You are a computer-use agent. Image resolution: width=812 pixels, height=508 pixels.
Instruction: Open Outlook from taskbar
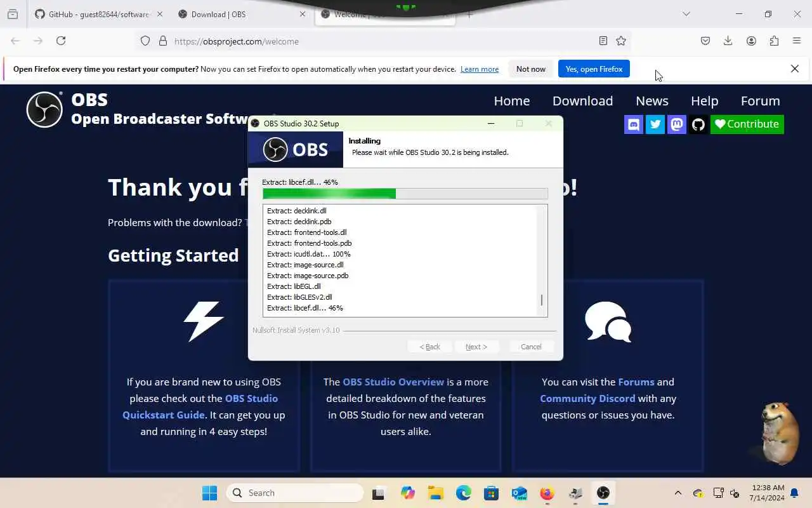519,493
